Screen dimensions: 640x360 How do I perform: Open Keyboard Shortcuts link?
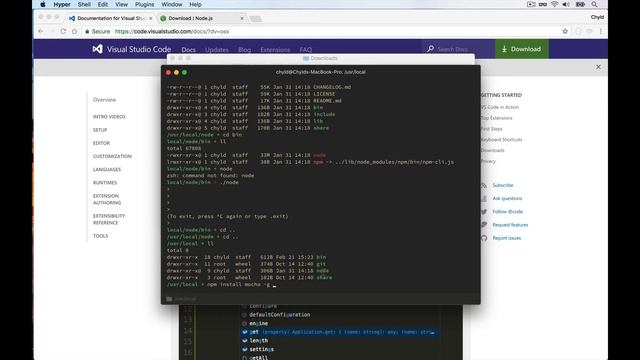[502, 140]
